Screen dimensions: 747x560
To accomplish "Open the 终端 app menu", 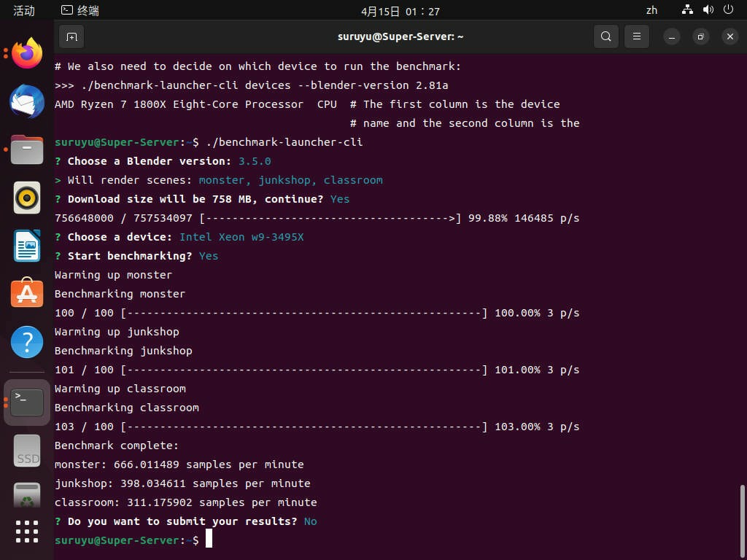I will 80,10.
